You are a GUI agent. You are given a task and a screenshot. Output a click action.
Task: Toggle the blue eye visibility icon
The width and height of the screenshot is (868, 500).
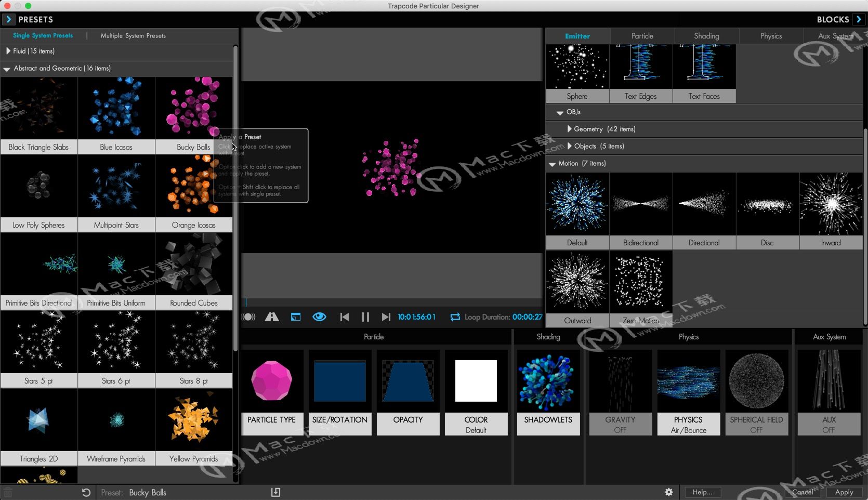point(319,317)
